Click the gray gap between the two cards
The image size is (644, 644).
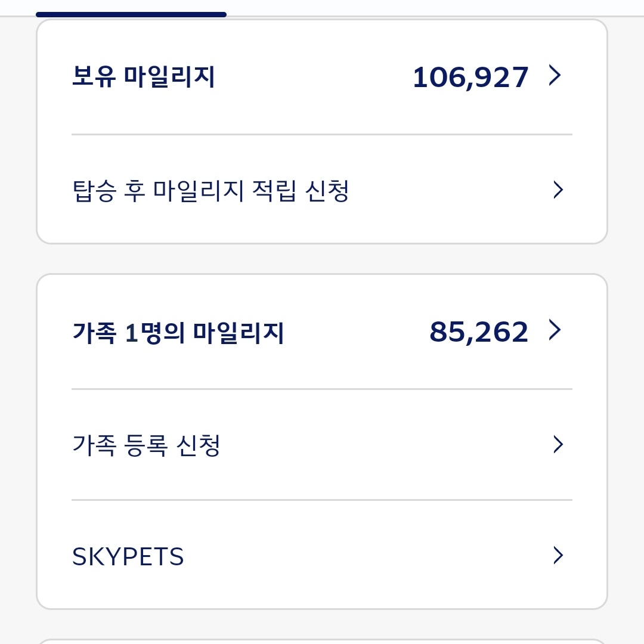coord(322,259)
